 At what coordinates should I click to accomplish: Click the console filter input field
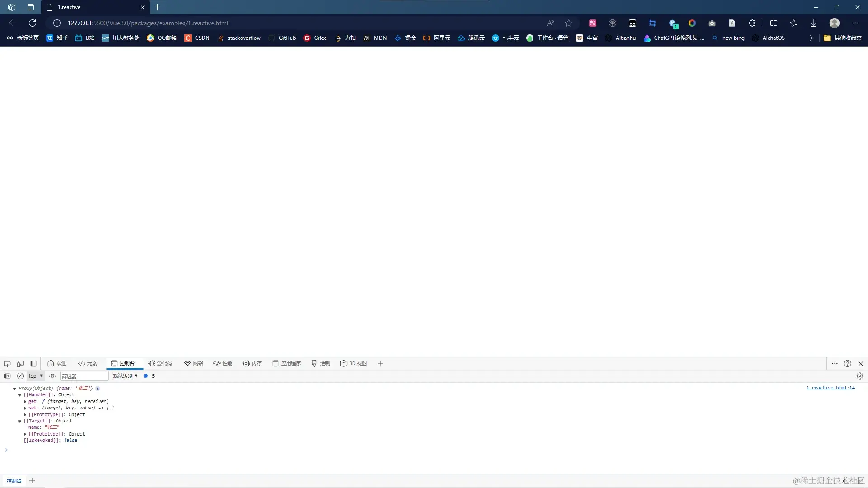point(84,375)
